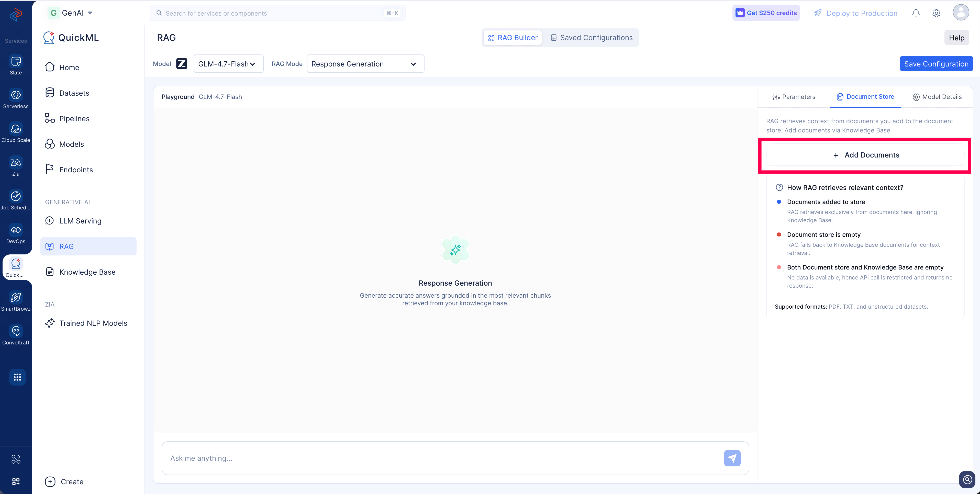The width and height of the screenshot is (980, 494).
Task: Click the Save Configuration button
Action: (936, 64)
